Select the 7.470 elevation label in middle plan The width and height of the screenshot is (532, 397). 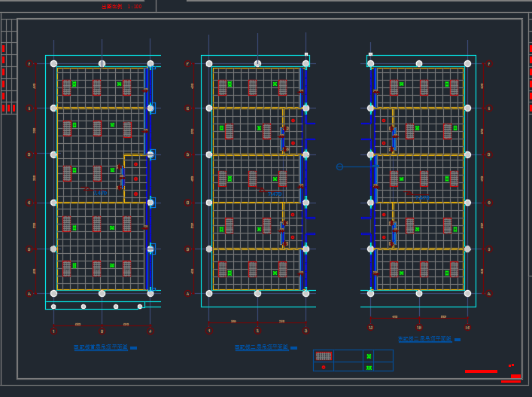pos(275,194)
